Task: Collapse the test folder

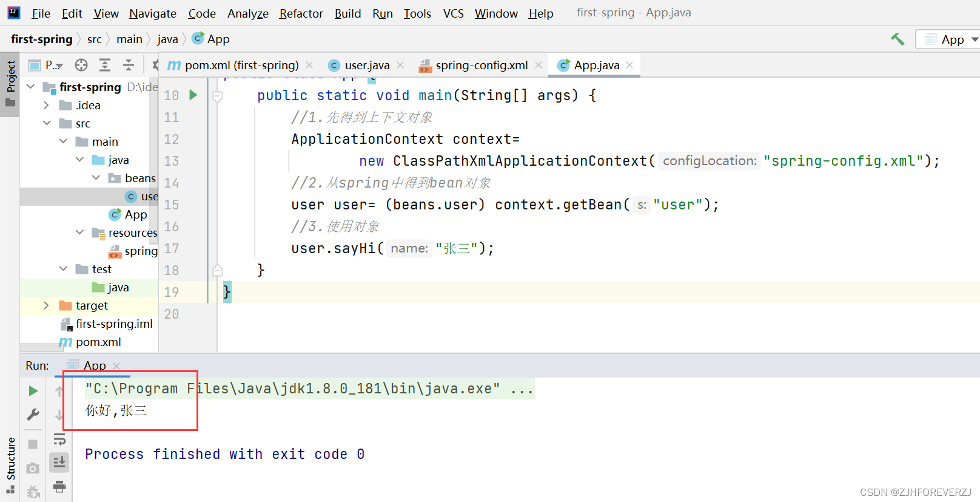Action: tap(64, 269)
